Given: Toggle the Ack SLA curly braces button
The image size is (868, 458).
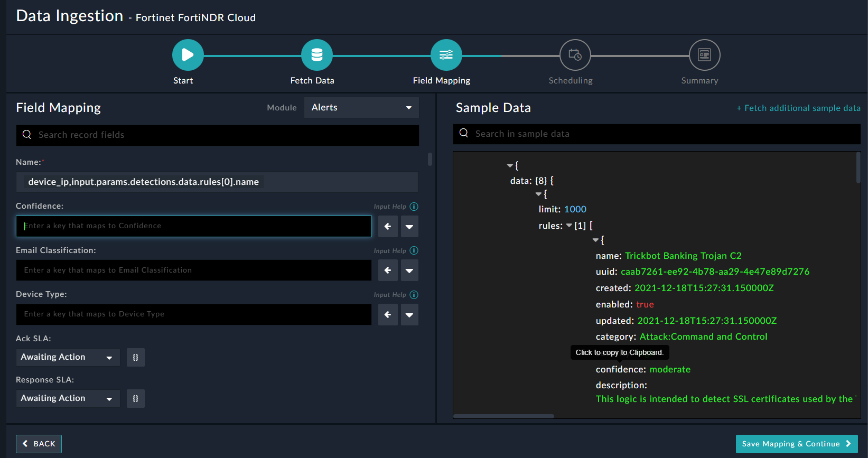Looking at the screenshot, I should click(135, 358).
